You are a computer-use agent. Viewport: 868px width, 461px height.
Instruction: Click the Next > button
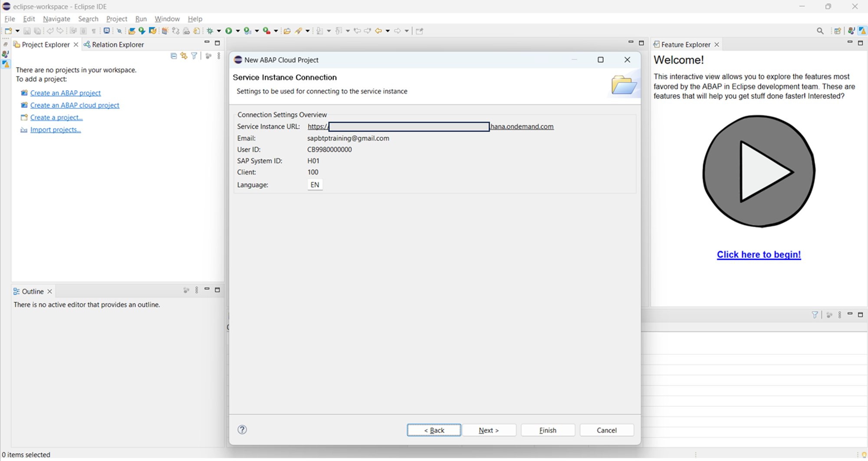489,430
